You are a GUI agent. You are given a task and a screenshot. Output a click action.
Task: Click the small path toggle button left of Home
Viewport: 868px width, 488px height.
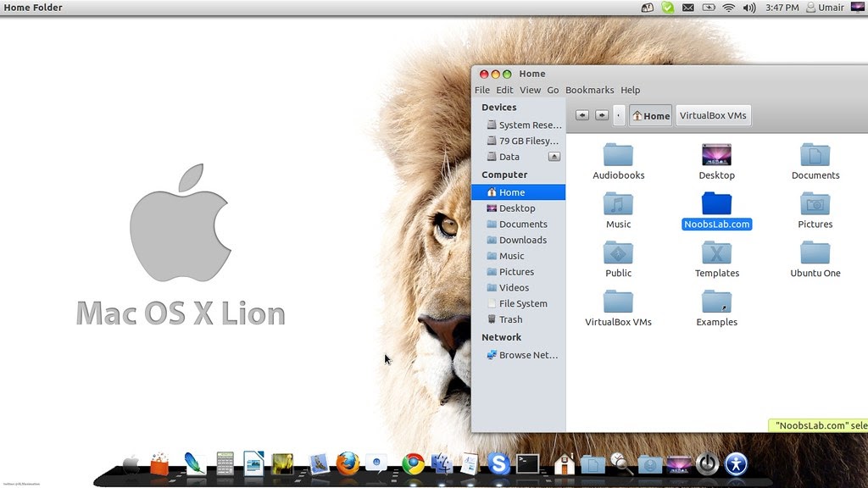click(x=618, y=115)
